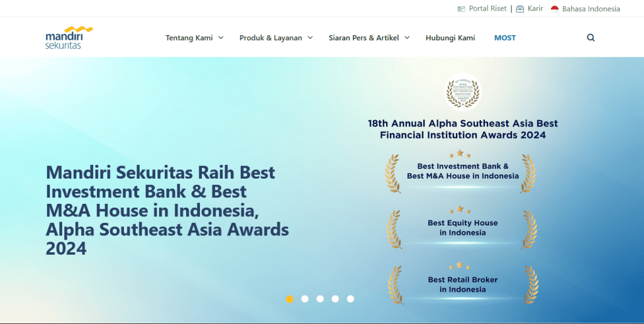
Task: Open Siaran Pers & Artikel menu
Action: coord(364,38)
